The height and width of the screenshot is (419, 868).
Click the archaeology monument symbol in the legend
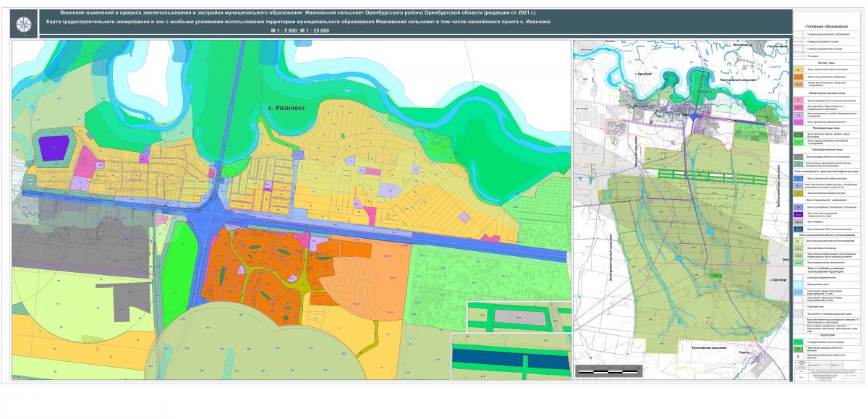pos(799,356)
